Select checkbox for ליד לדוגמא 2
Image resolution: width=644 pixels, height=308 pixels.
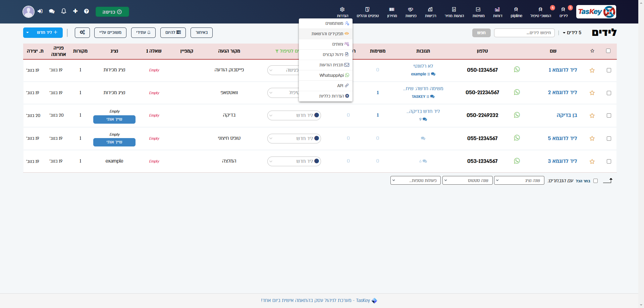(609, 93)
